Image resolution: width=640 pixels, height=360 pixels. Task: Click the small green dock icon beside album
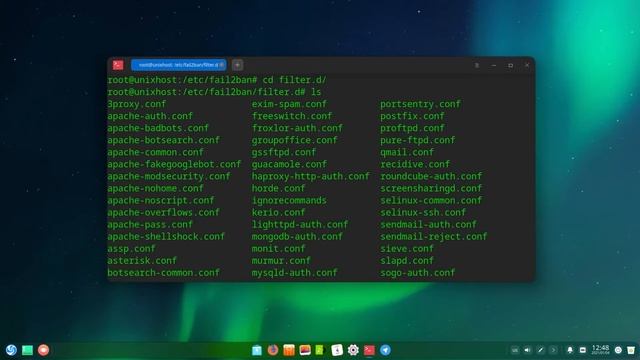(x=320, y=350)
